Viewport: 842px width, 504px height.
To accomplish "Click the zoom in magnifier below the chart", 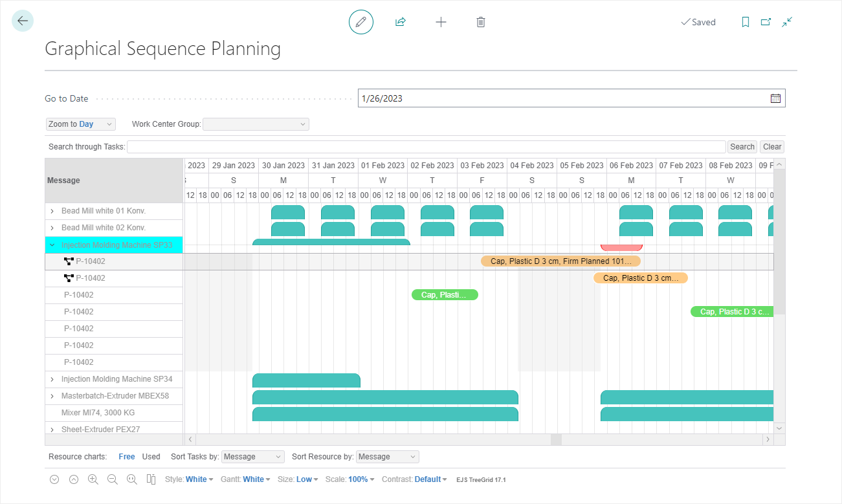I will tap(93, 479).
